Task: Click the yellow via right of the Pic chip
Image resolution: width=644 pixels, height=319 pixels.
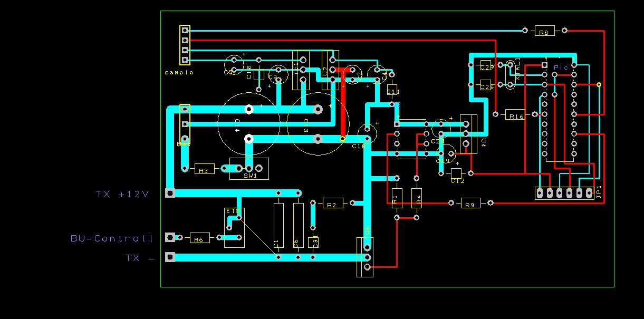Action: [x=599, y=84]
